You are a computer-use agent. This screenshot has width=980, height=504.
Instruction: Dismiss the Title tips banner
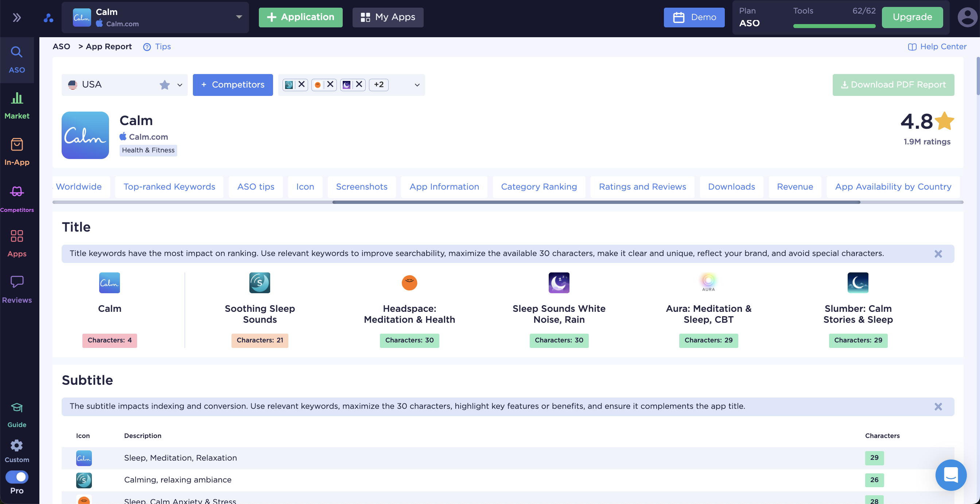(x=938, y=254)
